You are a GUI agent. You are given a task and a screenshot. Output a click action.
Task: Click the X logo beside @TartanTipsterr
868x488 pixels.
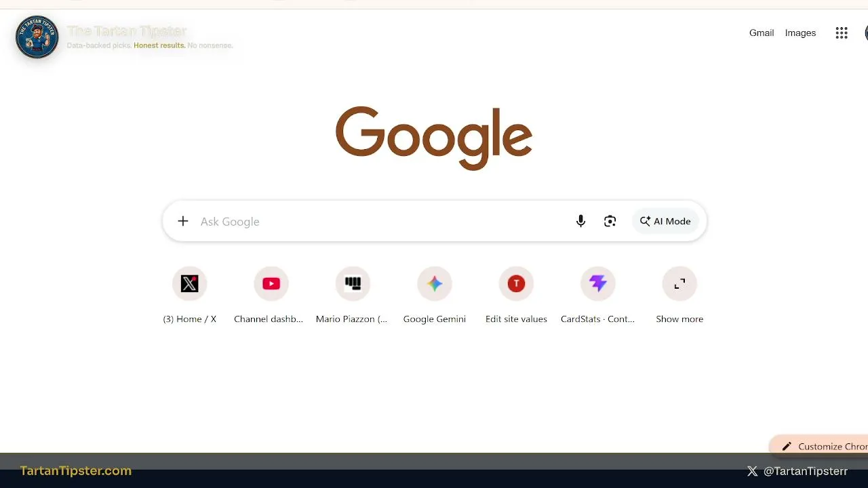coord(752,471)
